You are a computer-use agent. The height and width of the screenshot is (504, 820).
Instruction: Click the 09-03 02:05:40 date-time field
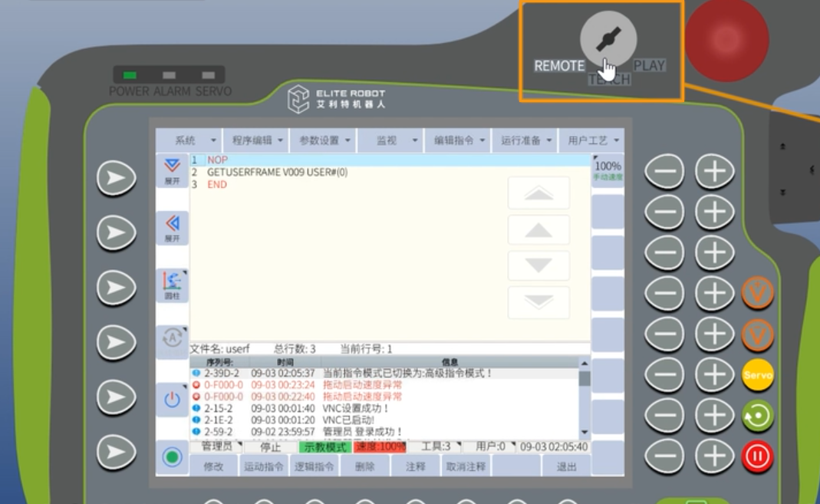[554, 447]
